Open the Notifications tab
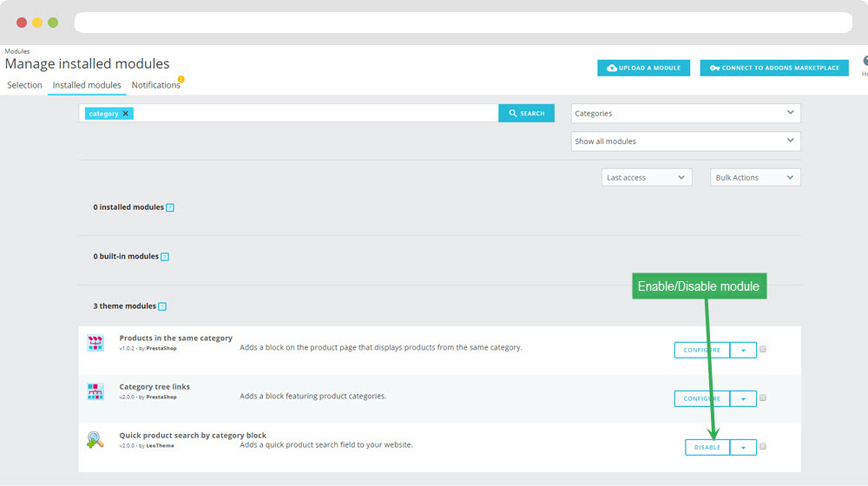Image resolution: width=868 pixels, height=486 pixels. point(155,85)
